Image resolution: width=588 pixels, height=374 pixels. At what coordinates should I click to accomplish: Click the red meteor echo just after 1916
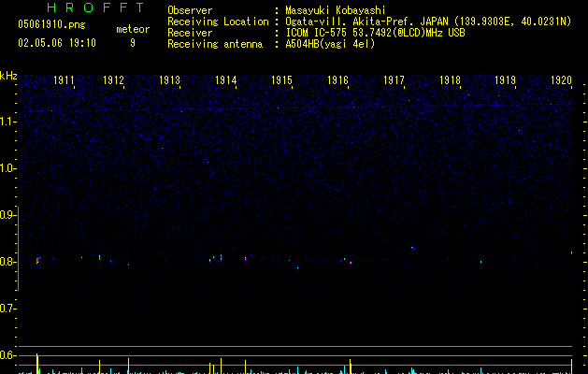pos(351,263)
